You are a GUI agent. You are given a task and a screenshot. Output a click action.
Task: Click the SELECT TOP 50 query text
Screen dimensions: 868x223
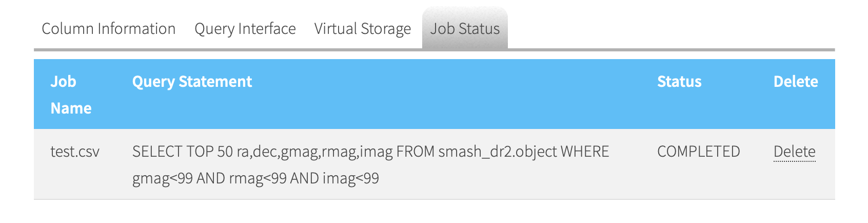click(183, 152)
